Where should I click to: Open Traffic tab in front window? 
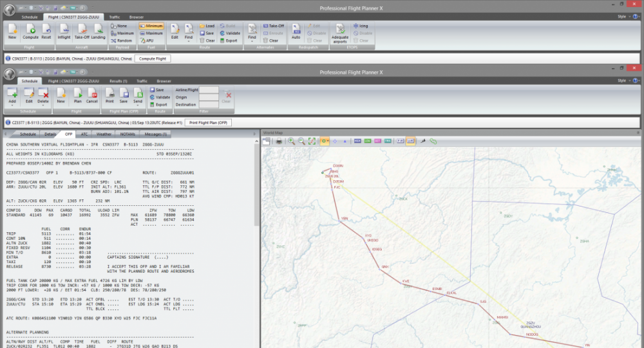coord(142,81)
